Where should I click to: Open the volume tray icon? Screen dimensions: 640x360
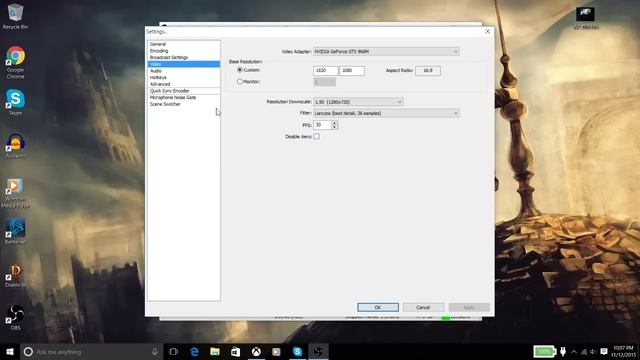tap(593, 352)
